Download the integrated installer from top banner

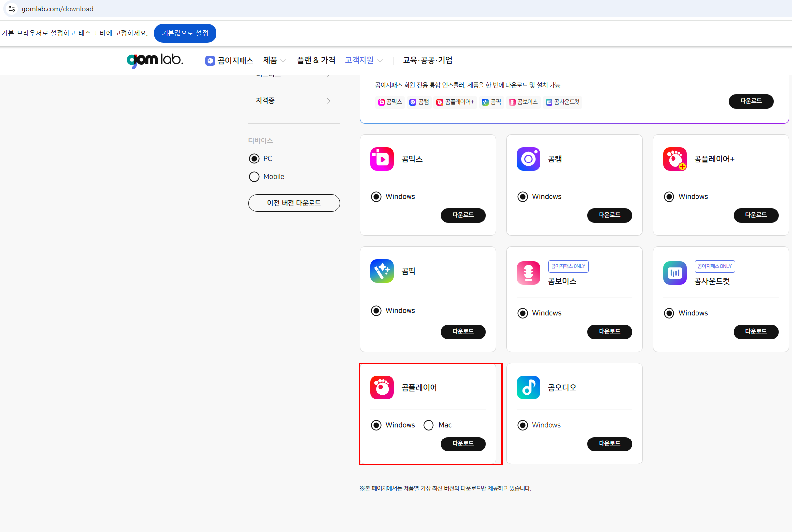751,101
